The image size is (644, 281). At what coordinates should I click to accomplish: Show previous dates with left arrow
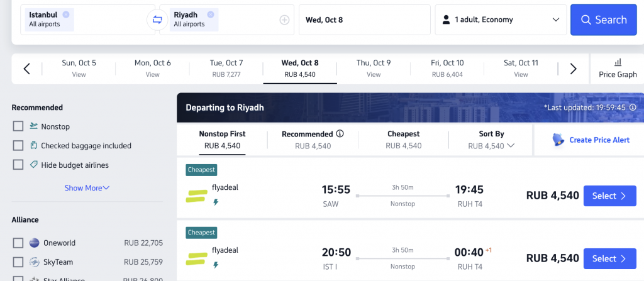point(26,69)
